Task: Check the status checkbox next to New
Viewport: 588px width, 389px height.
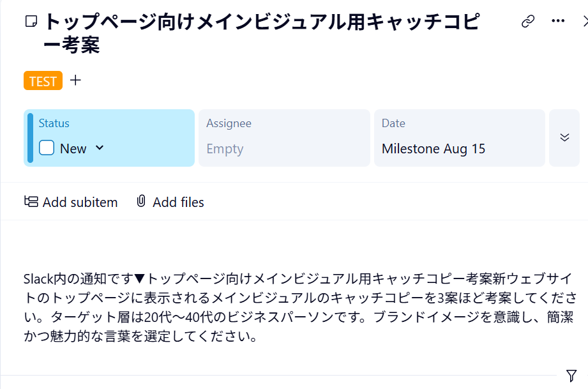Action: [47, 148]
